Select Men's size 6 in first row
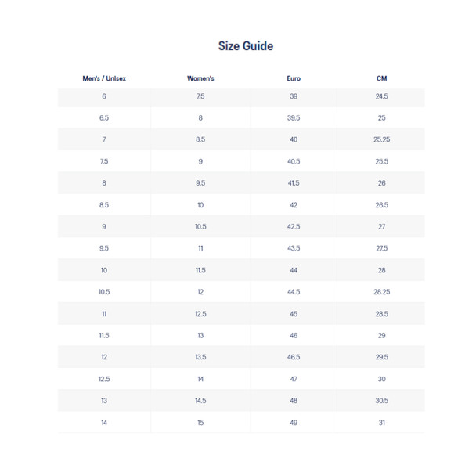The width and height of the screenshot is (476, 476). pyautogui.click(x=104, y=96)
